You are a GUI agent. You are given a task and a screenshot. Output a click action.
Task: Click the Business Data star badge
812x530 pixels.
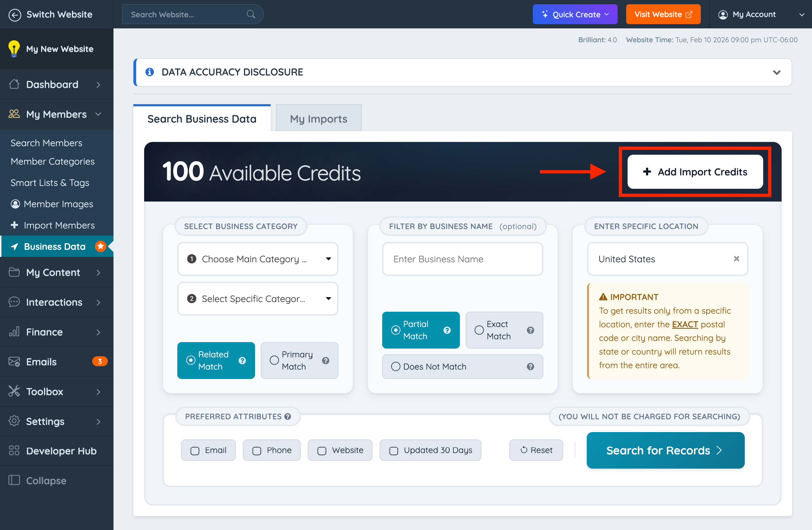pyautogui.click(x=100, y=246)
